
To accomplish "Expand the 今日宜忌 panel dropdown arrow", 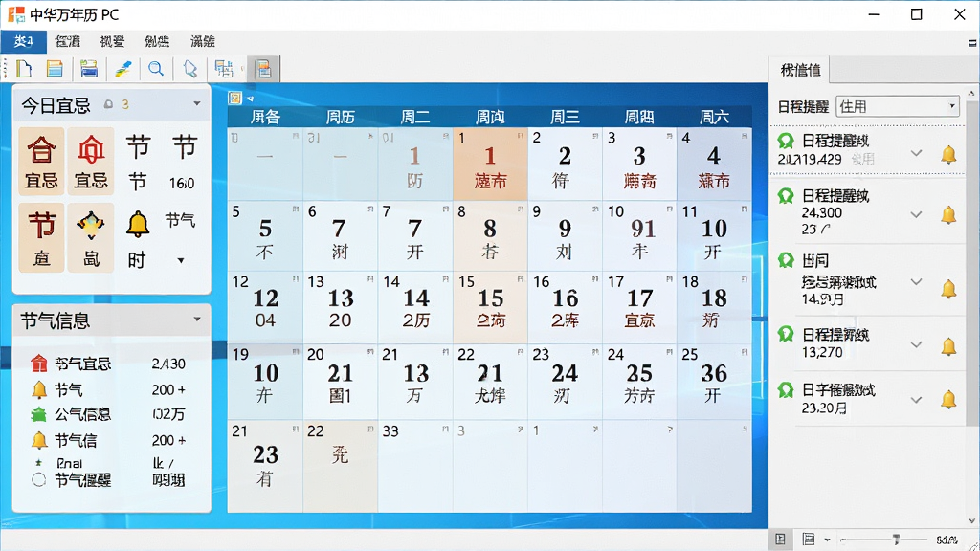I will coord(197,103).
